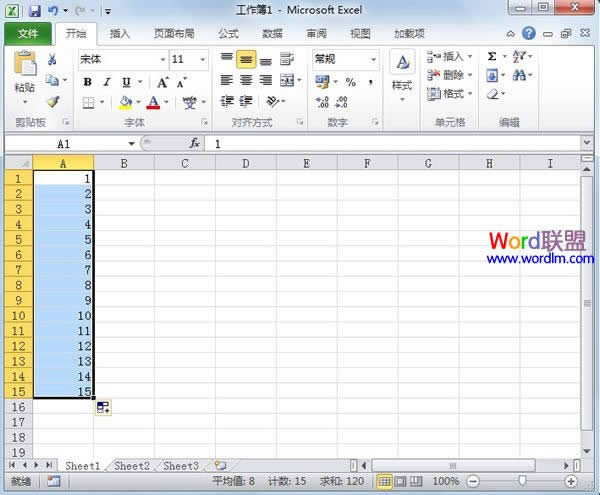
Task: Click the AutoSum sigma icon
Action: (x=492, y=57)
